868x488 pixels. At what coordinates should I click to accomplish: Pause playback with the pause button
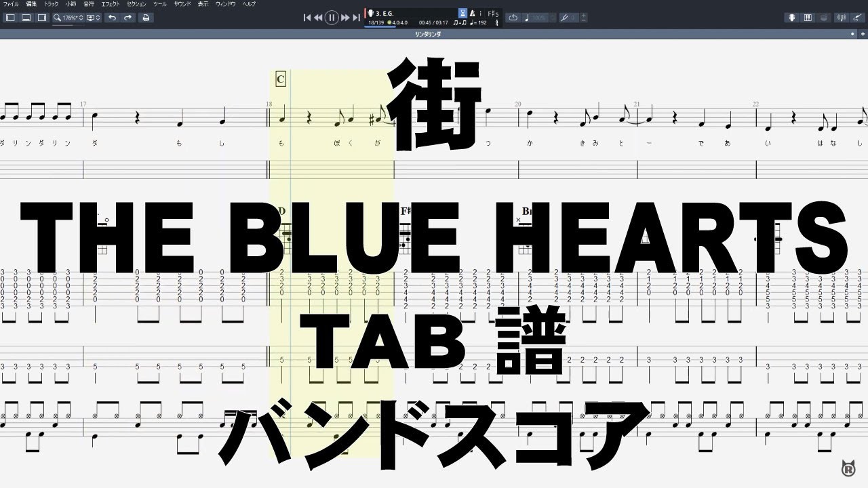coord(331,17)
